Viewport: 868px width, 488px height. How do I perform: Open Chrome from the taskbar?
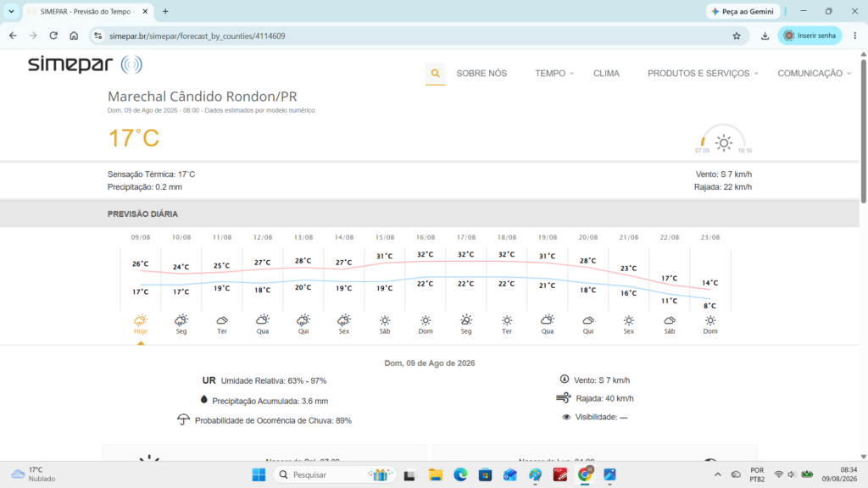pyautogui.click(x=585, y=474)
